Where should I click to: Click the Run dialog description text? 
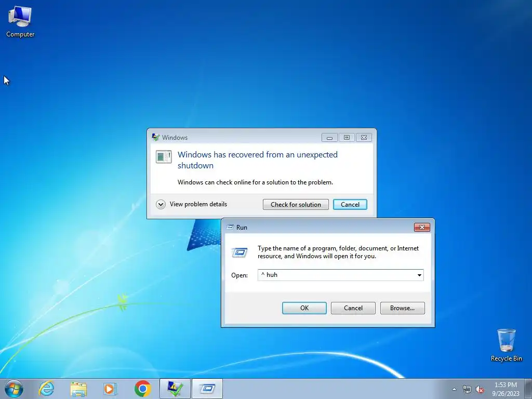pyautogui.click(x=338, y=252)
